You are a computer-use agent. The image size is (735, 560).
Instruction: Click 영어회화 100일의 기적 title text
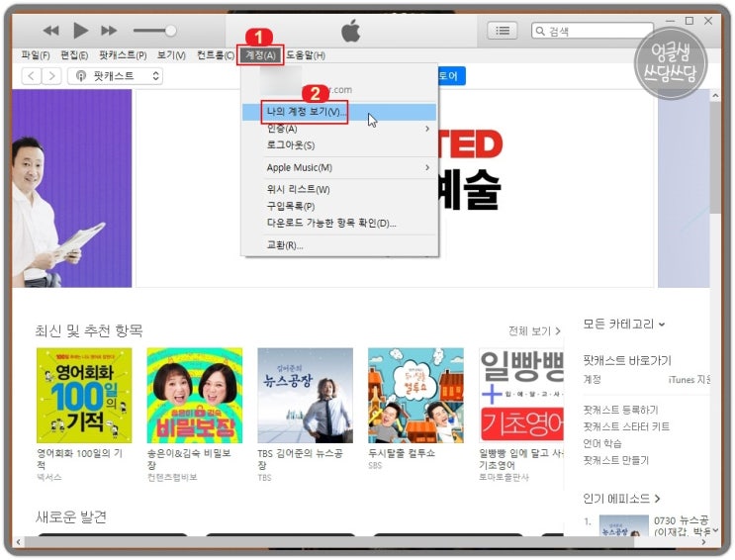80,459
